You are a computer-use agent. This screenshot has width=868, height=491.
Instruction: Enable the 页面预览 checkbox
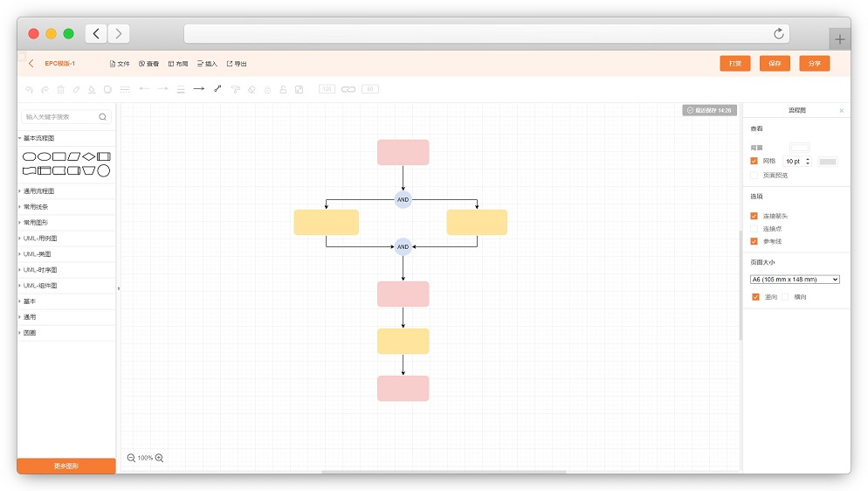coord(754,176)
